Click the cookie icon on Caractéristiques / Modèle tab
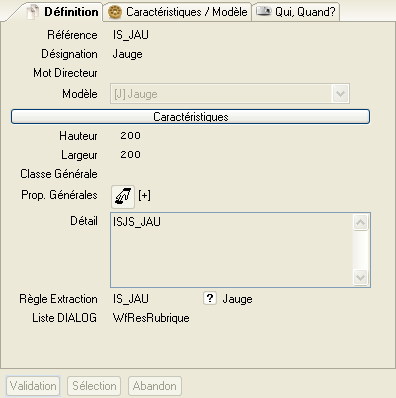396x398 pixels. (115, 12)
